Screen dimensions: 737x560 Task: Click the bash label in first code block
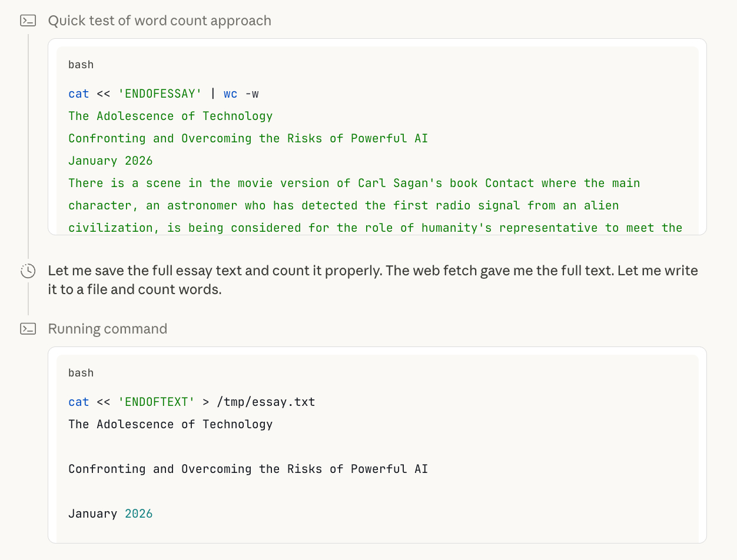[x=81, y=65]
